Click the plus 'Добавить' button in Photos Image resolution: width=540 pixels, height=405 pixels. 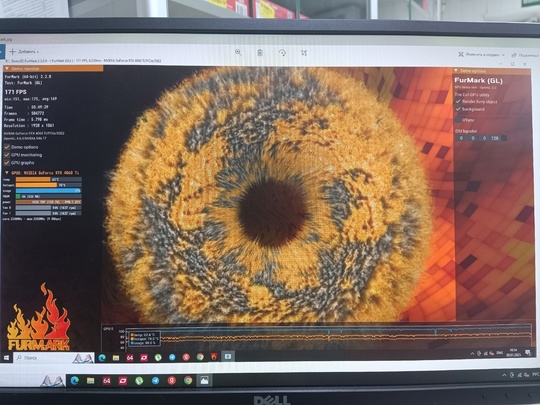tap(23, 52)
